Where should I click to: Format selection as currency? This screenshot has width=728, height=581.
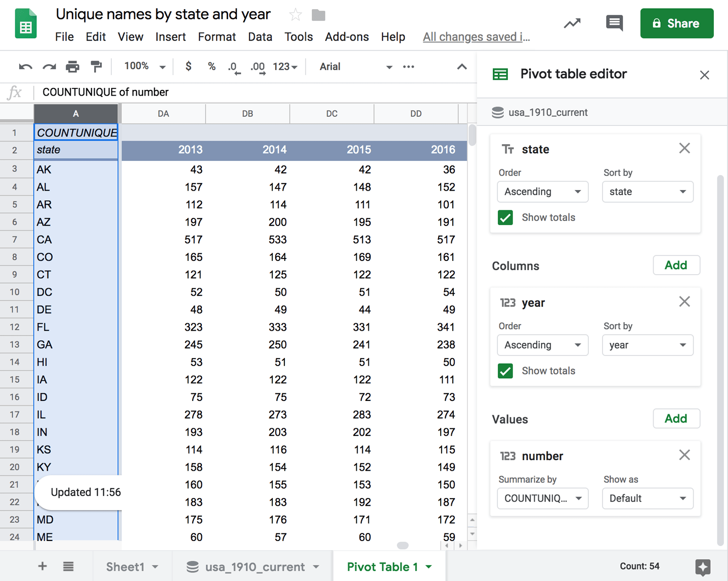pyautogui.click(x=188, y=66)
